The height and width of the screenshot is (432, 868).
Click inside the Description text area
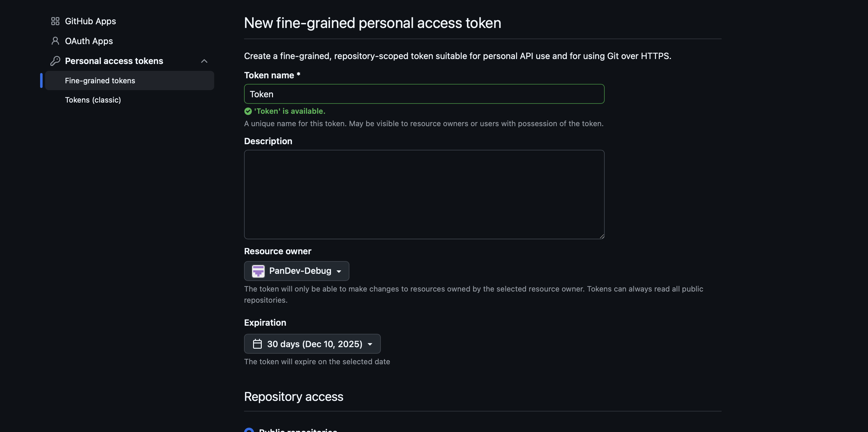[x=424, y=195]
